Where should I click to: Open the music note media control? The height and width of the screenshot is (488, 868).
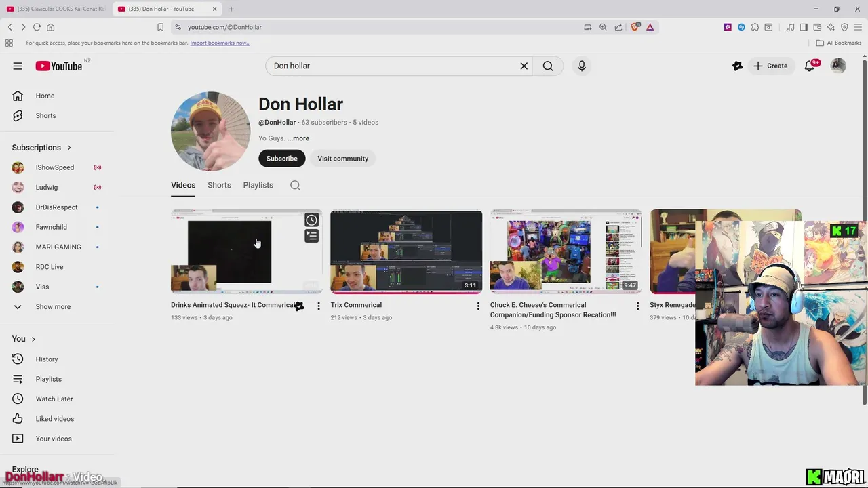click(x=790, y=27)
